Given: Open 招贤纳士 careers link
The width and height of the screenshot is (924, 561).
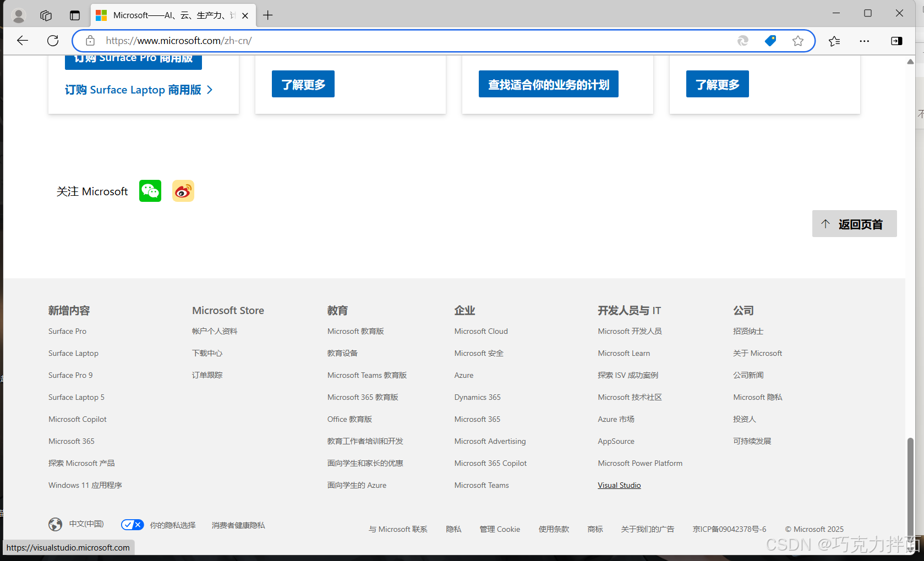Looking at the screenshot, I should [x=748, y=331].
